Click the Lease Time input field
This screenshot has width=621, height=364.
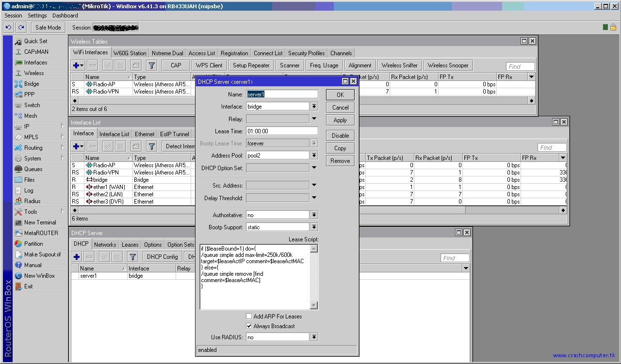(282, 131)
